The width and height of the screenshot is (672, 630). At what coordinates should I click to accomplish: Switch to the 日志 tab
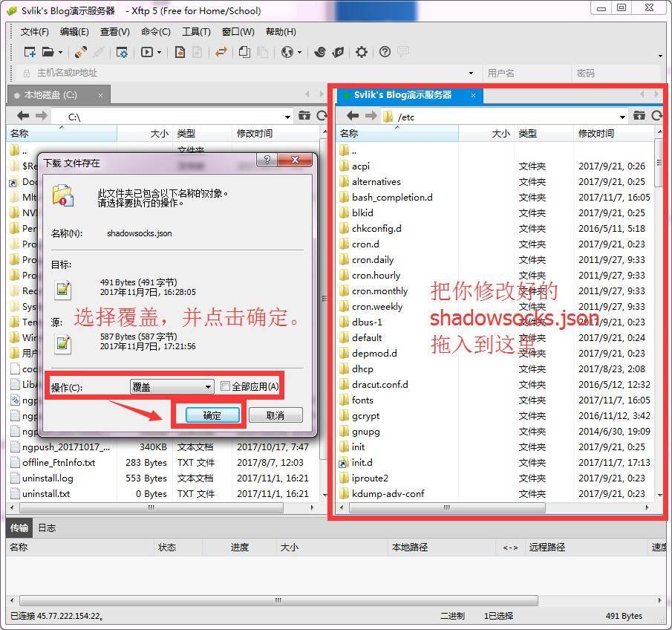tap(47, 528)
